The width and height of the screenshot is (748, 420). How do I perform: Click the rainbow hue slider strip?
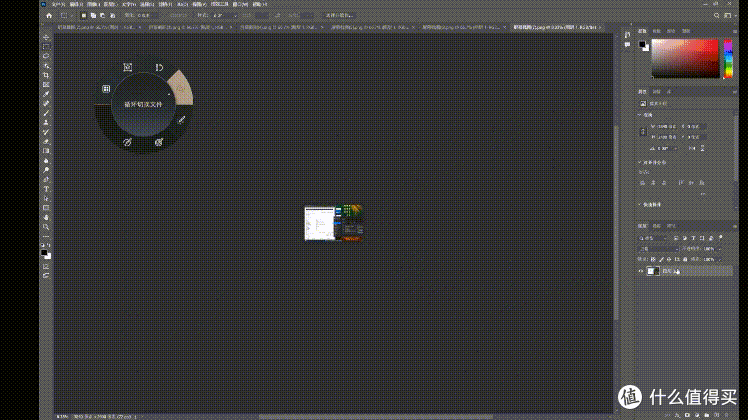pos(728,59)
